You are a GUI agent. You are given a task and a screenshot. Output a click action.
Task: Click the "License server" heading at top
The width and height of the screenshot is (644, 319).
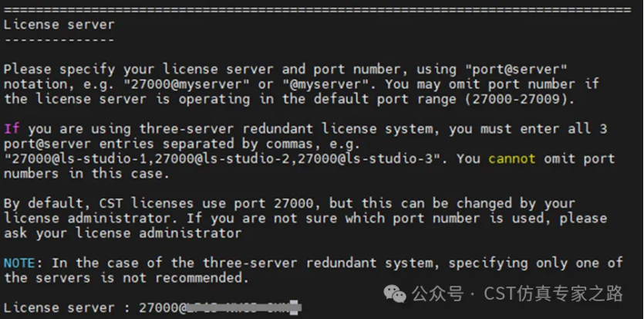point(59,25)
